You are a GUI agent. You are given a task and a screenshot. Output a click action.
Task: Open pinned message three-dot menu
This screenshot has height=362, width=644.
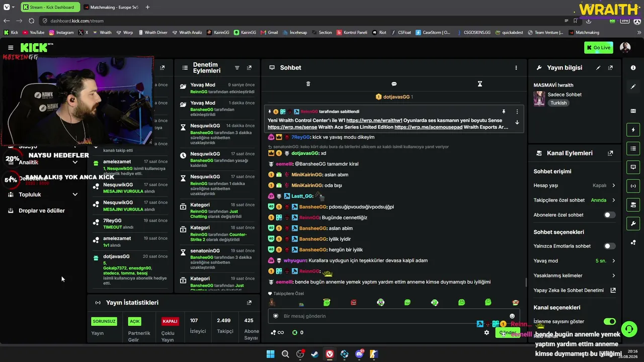click(x=517, y=112)
